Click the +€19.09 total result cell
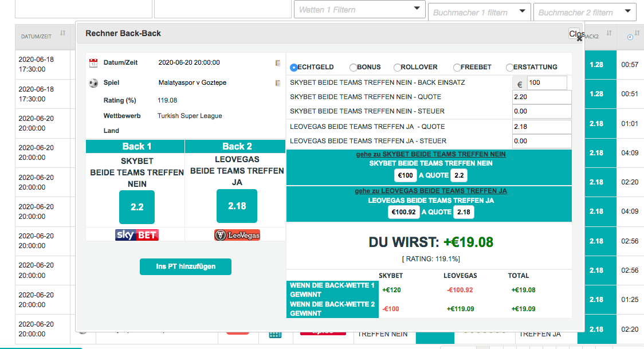Viewport: 644px width, 349px height. (523, 309)
